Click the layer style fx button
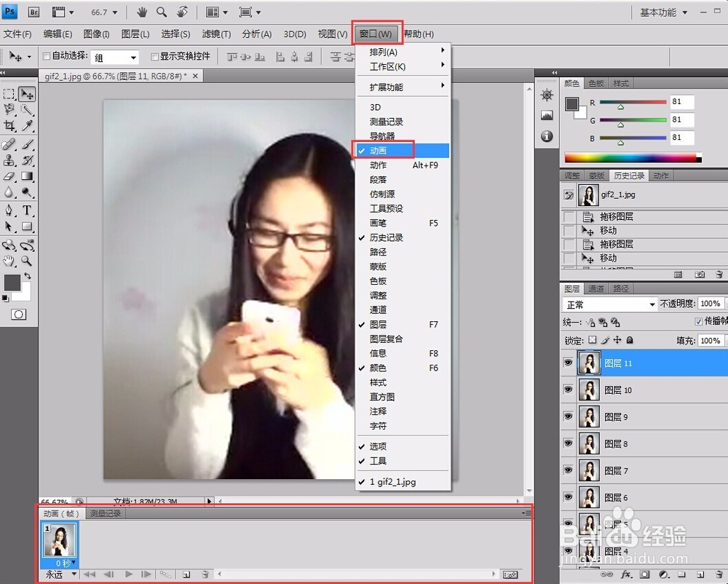The width and height of the screenshot is (728, 584). (626, 575)
